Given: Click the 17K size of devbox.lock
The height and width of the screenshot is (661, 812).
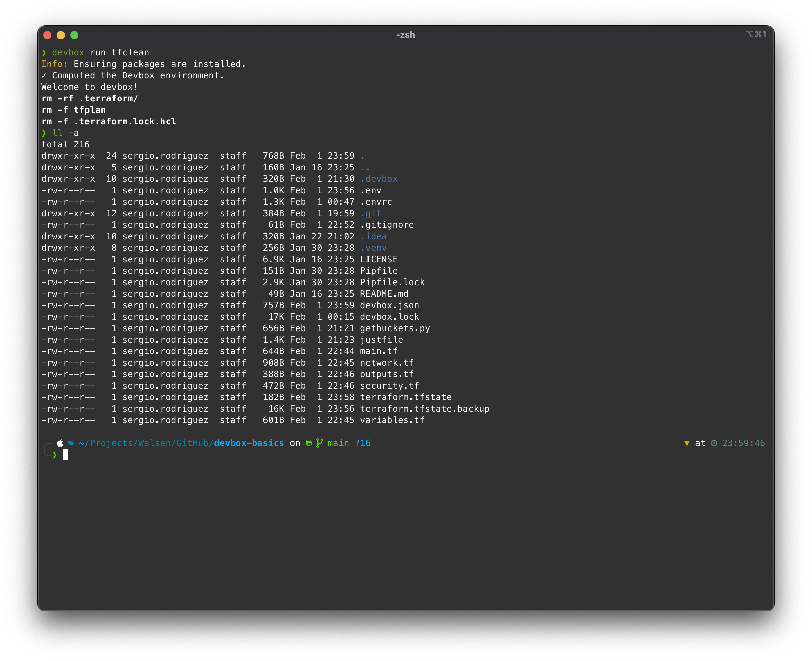Looking at the screenshot, I should (x=276, y=317).
